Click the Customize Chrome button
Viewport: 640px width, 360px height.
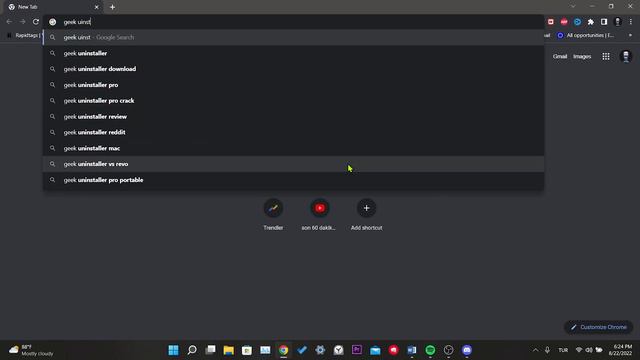[599, 327]
